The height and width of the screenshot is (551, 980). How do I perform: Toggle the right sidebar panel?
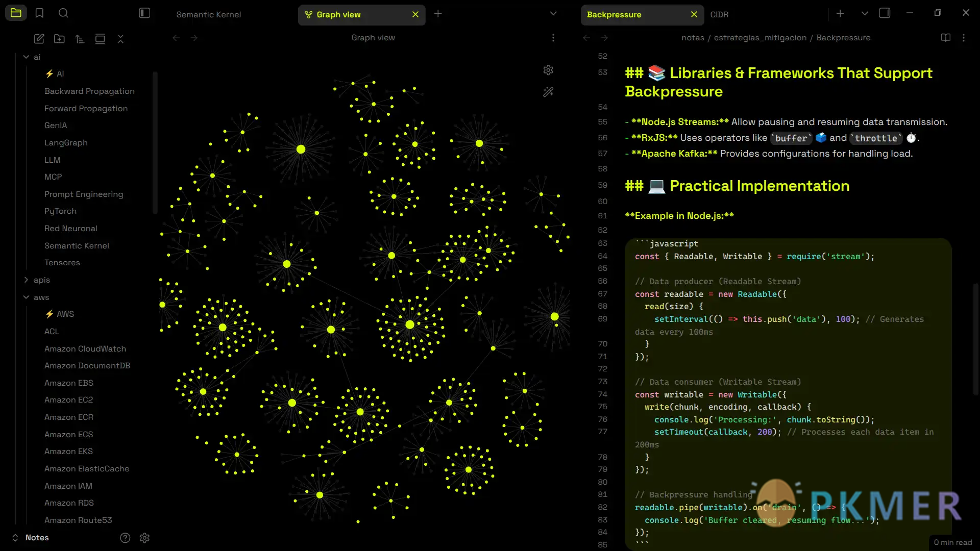(x=885, y=13)
